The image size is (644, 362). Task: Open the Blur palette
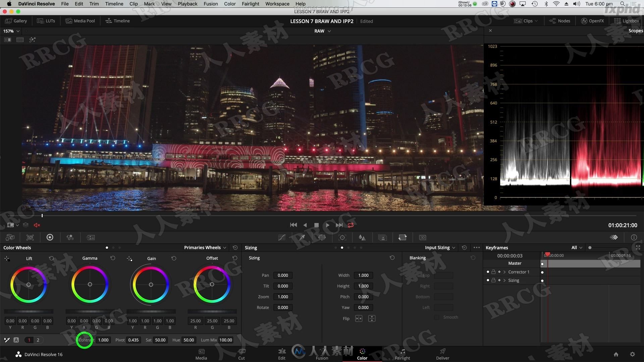click(x=362, y=237)
